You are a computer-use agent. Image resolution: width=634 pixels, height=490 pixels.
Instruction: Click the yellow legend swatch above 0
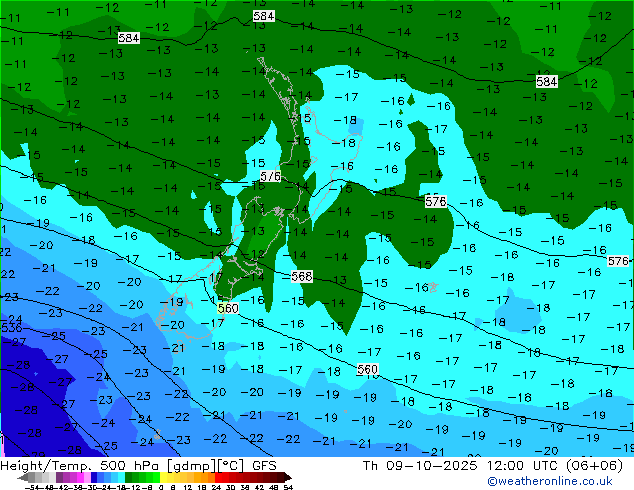(163, 477)
